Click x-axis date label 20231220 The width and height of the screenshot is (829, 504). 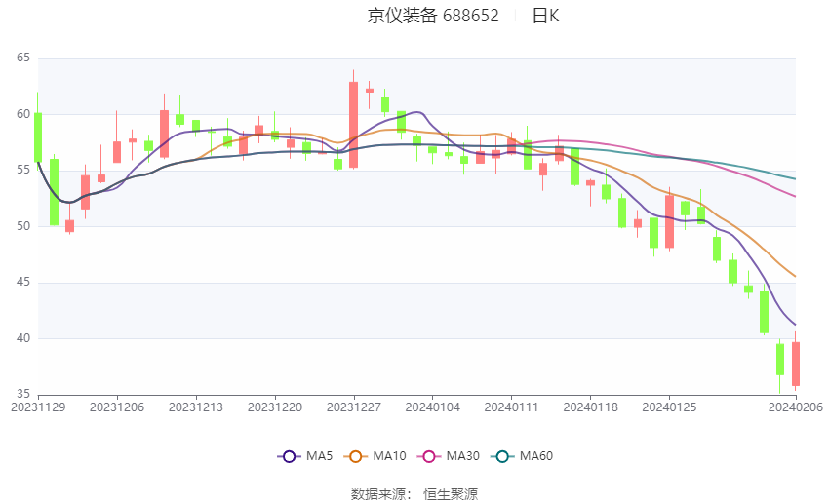(275, 407)
